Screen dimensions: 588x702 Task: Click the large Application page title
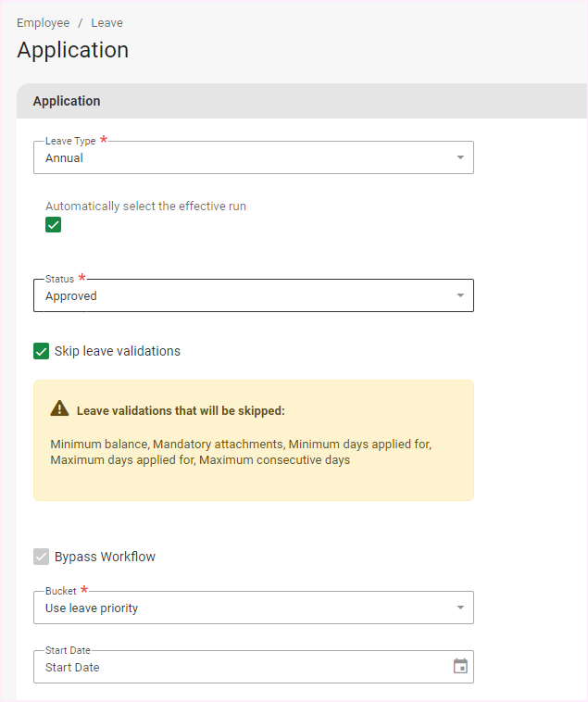[x=73, y=50]
